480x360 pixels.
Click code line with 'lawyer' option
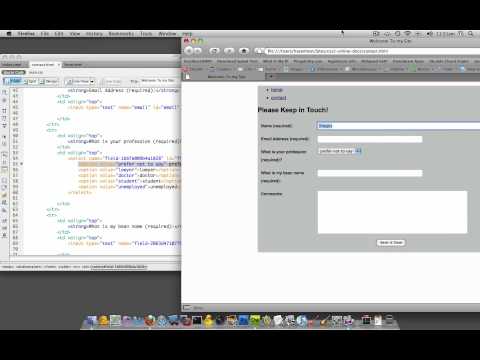(x=129, y=170)
